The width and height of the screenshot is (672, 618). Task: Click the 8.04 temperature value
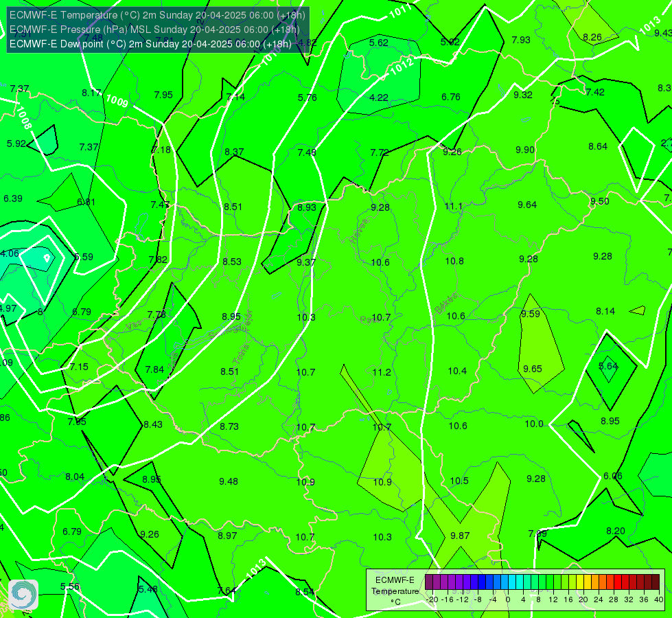coord(75,477)
